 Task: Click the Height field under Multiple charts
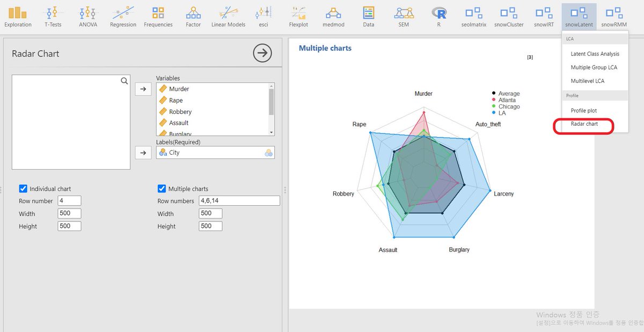pos(210,226)
